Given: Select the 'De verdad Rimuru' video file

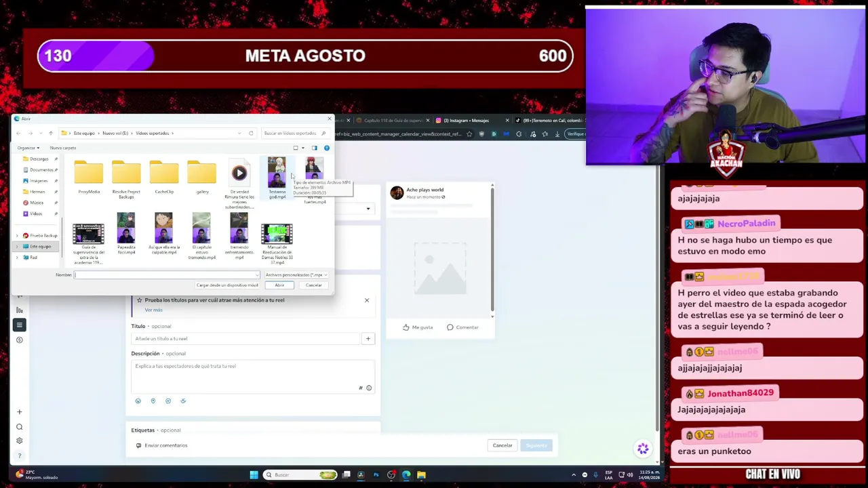Looking at the screenshot, I should 239,183.
